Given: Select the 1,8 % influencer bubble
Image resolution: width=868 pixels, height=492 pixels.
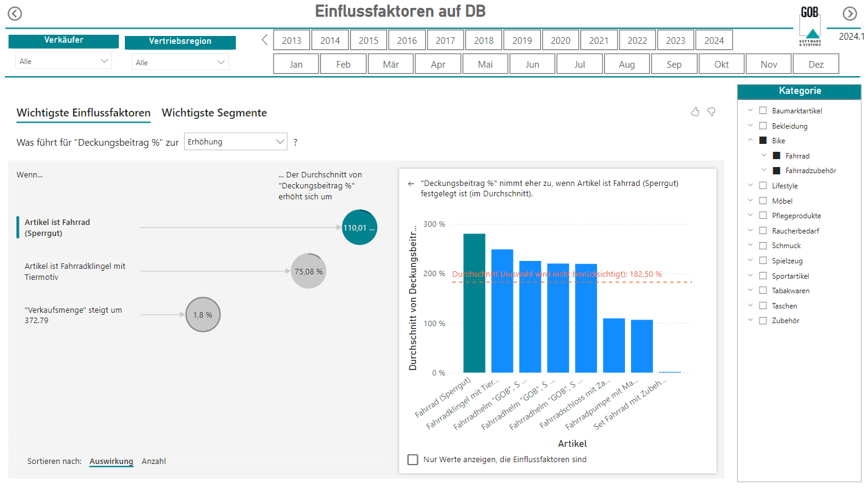Looking at the screenshot, I should 203,315.
